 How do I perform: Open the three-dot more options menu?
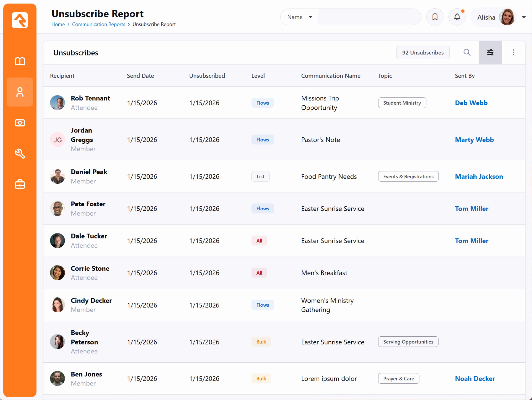pos(513,52)
